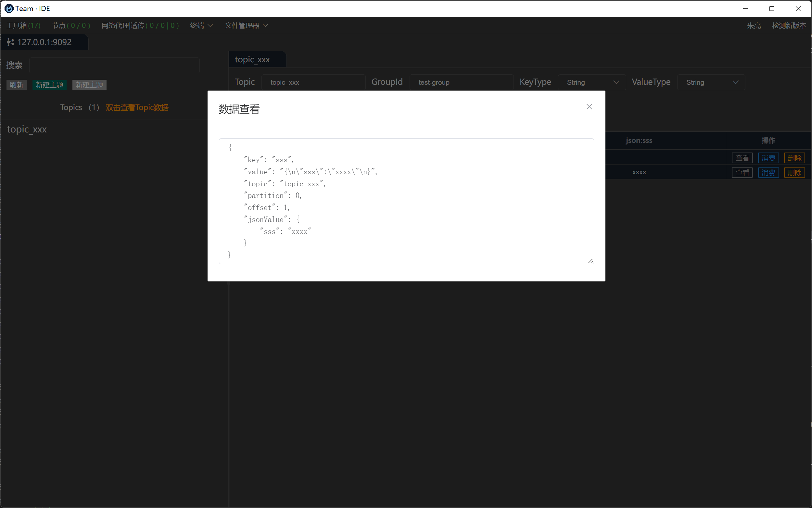Expand the 终端 menu dropdown
The width and height of the screenshot is (812, 508).
201,26
